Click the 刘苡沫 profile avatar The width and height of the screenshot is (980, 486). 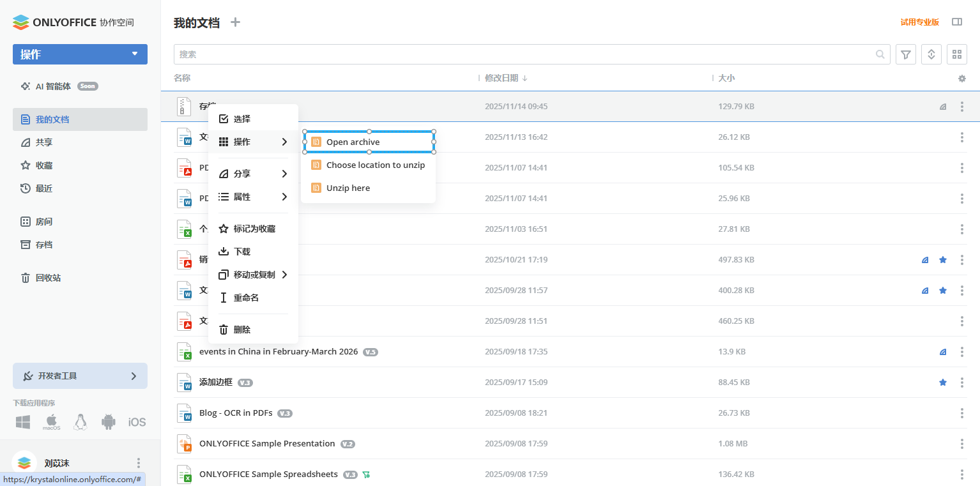pyautogui.click(x=24, y=463)
